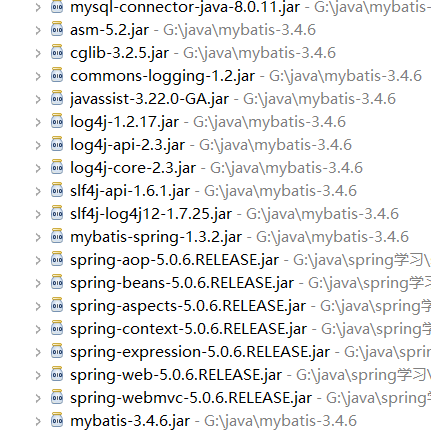431x431 pixels.
Task: Select the spring-web-5.0.6.RELEASE.jar entry
Action: (x=176, y=375)
